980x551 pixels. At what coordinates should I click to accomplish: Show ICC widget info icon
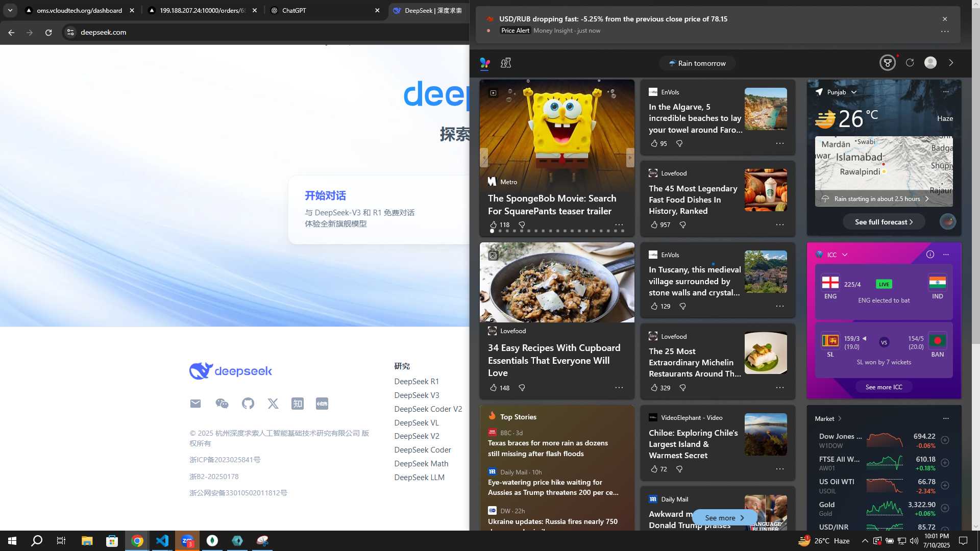[930, 255]
